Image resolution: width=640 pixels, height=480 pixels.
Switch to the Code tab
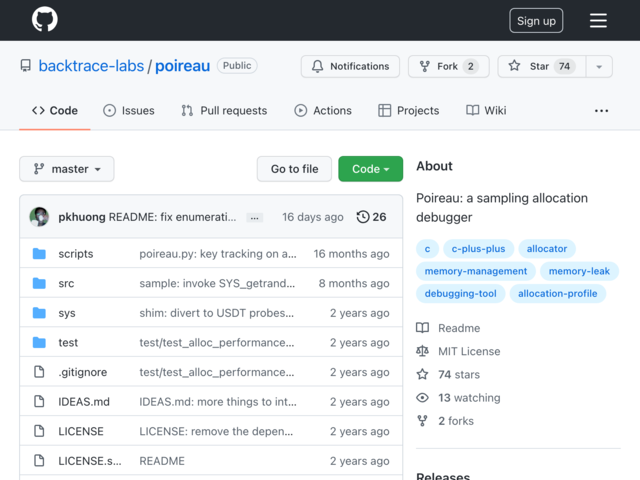tap(55, 111)
